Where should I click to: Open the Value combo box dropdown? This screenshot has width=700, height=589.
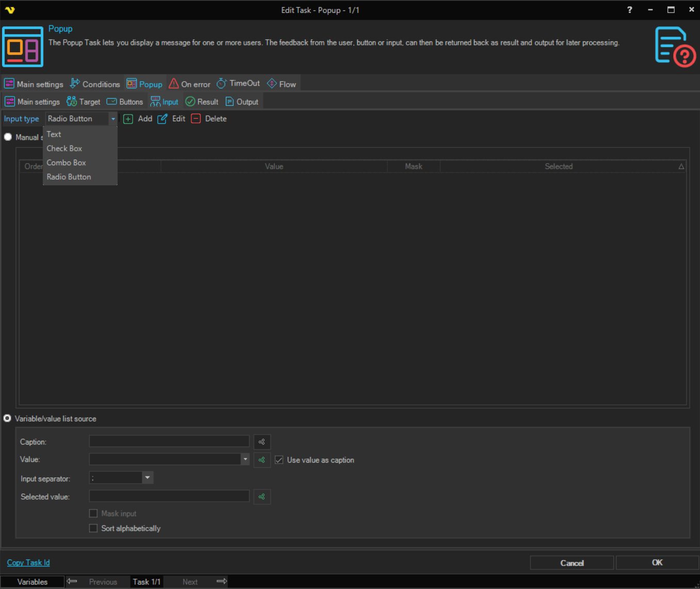click(x=245, y=459)
